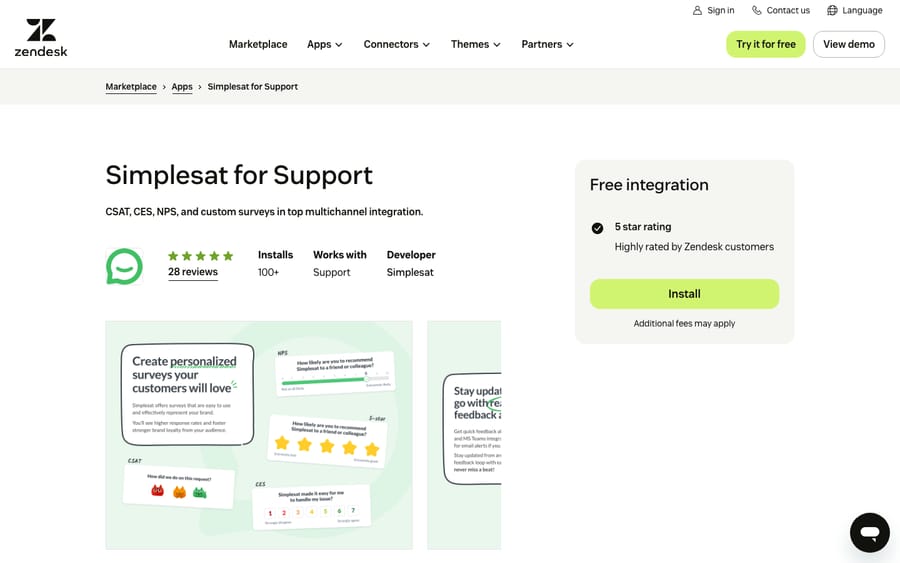Expand the Apps dropdown menu

[x=325, y=44]
